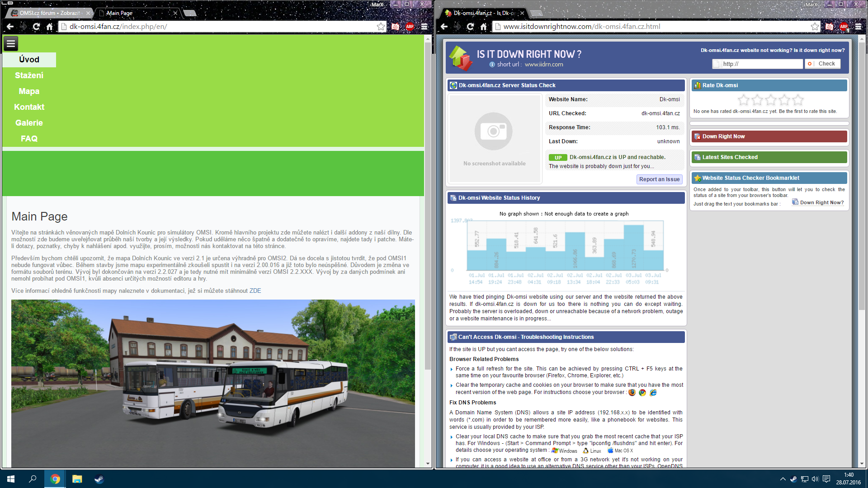Screen dimensions: 868x488
Task: Switch to the OMSI.cz fórum tab
Action: coord(49,13)
